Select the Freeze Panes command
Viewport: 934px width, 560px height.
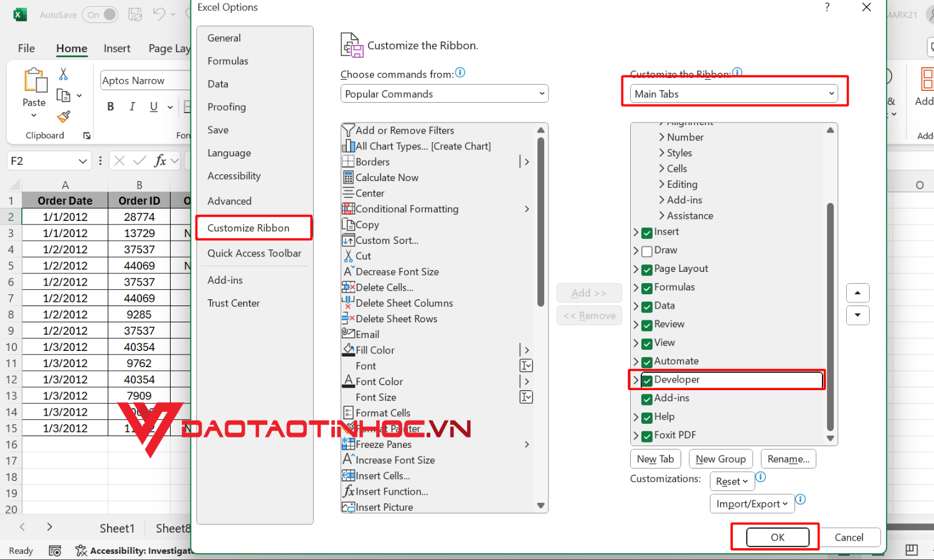coord(438,444)
